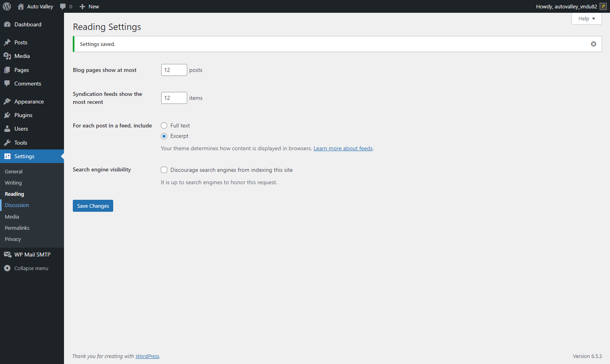Click the Blog pages show at most field
This screenshot has height=364, width=610.
(174, 70)
